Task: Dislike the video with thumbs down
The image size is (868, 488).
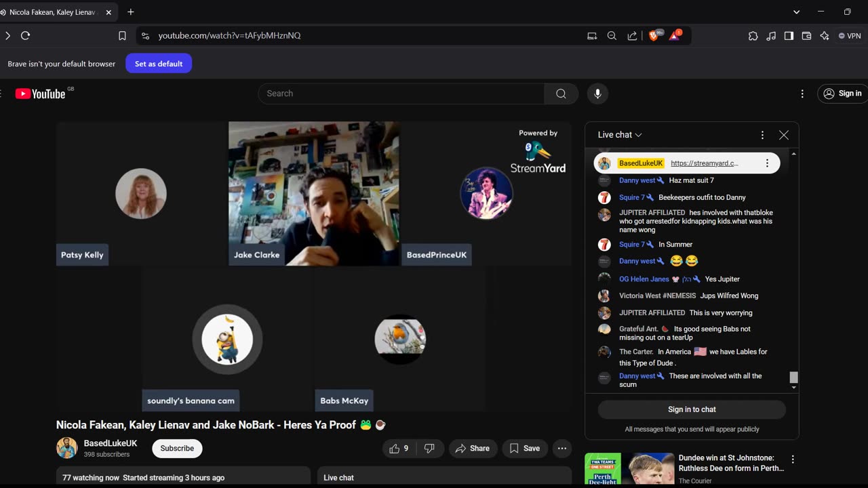Action: [429, 448]
